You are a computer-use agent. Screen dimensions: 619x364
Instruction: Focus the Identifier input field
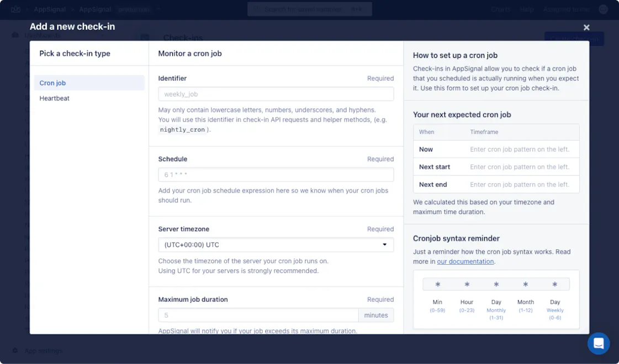pyautogui.click(x=276, y=94)
